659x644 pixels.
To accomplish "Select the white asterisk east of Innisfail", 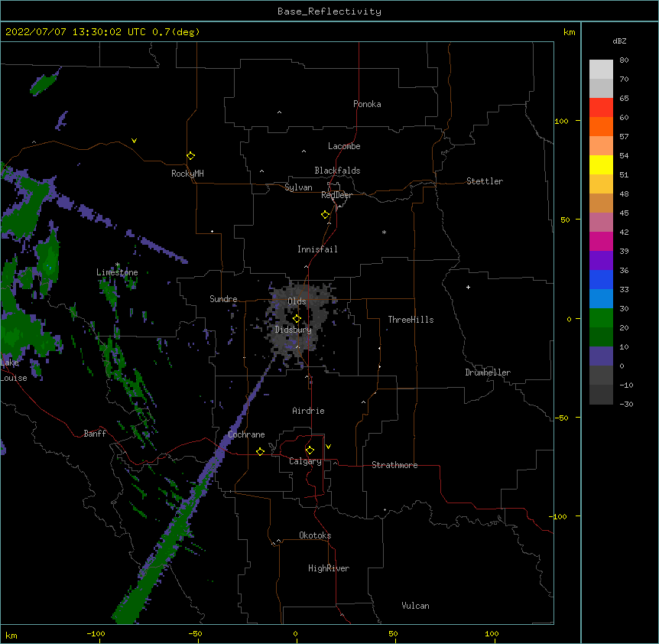I will click(x=384, y=232).
